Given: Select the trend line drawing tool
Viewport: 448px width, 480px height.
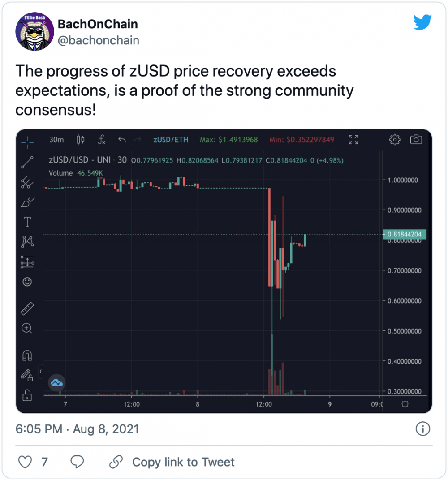Looking at the screenshot, I should [27, 162].
